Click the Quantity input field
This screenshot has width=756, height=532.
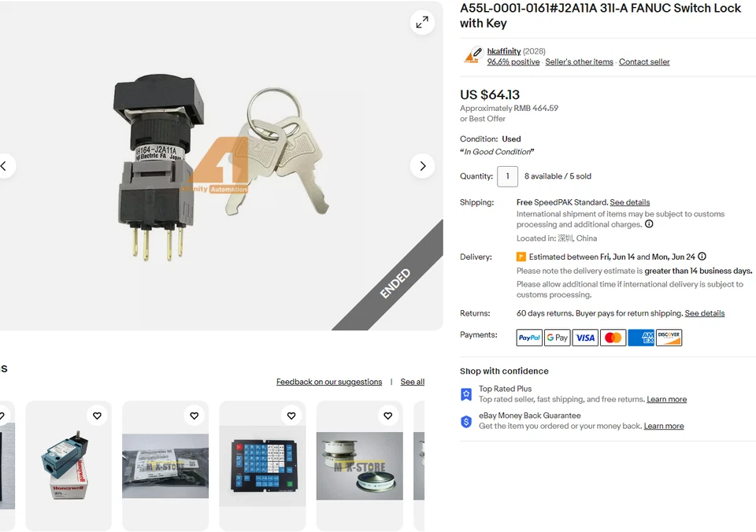pyautogui.click(x=508, y=176)
